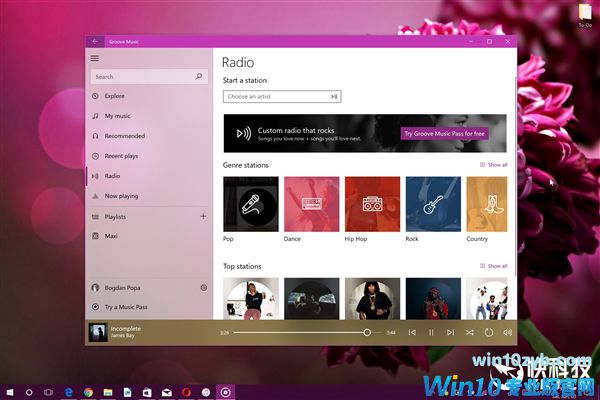This screenshot has width=600, height=400.
Task: Pause the current song
Action: point(431,333)
